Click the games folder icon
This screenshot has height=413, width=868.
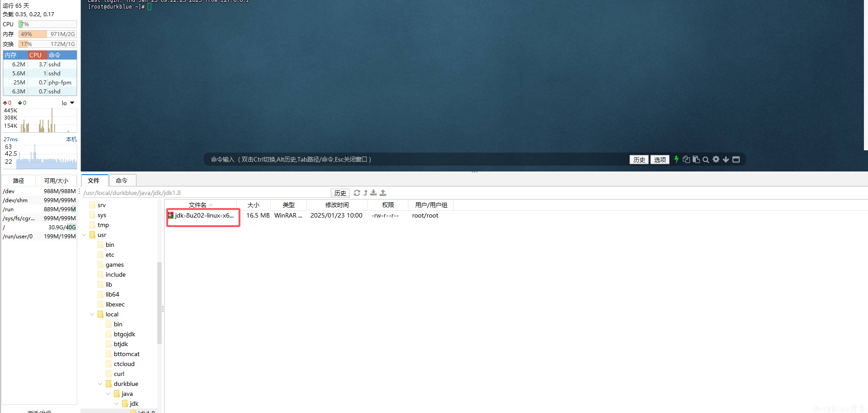(101, 265)
